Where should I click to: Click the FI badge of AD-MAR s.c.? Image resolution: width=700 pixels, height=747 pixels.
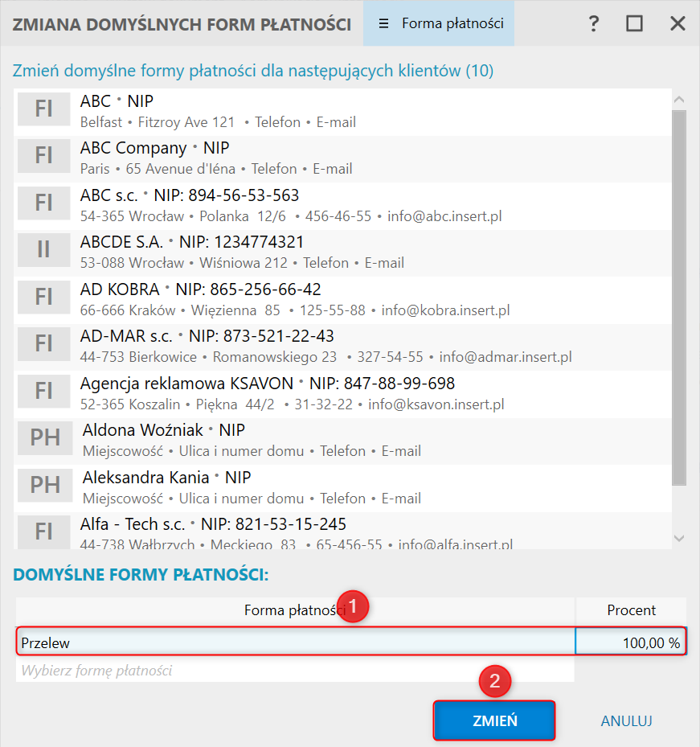[x=44, y=343]
